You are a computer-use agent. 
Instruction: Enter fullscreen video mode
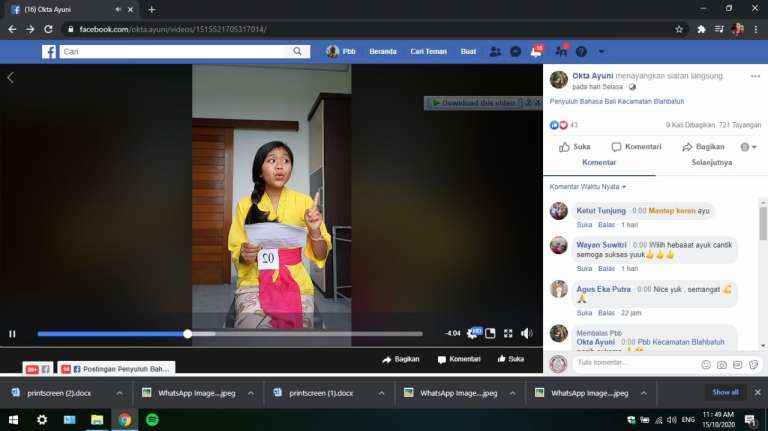(x=508, y=334)
